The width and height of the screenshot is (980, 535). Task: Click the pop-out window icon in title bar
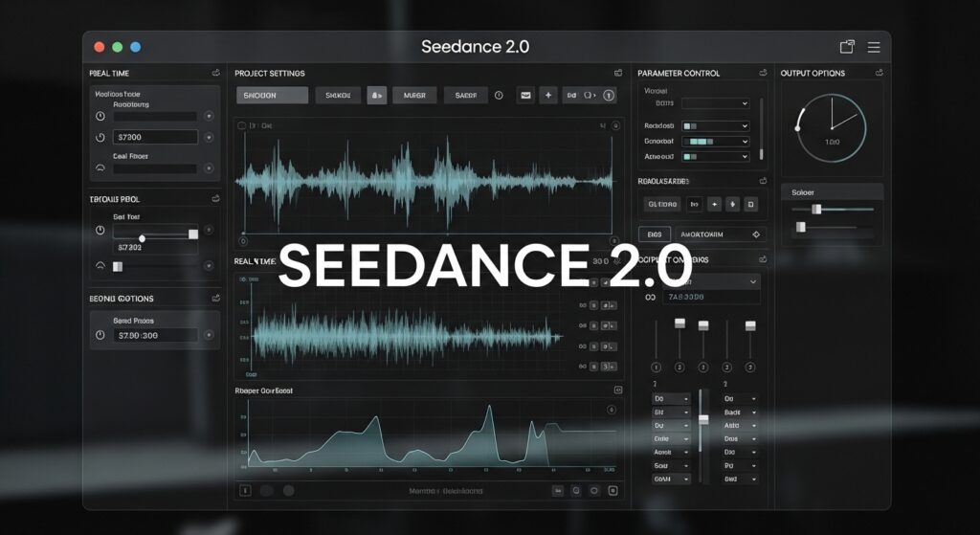[847, 46]
